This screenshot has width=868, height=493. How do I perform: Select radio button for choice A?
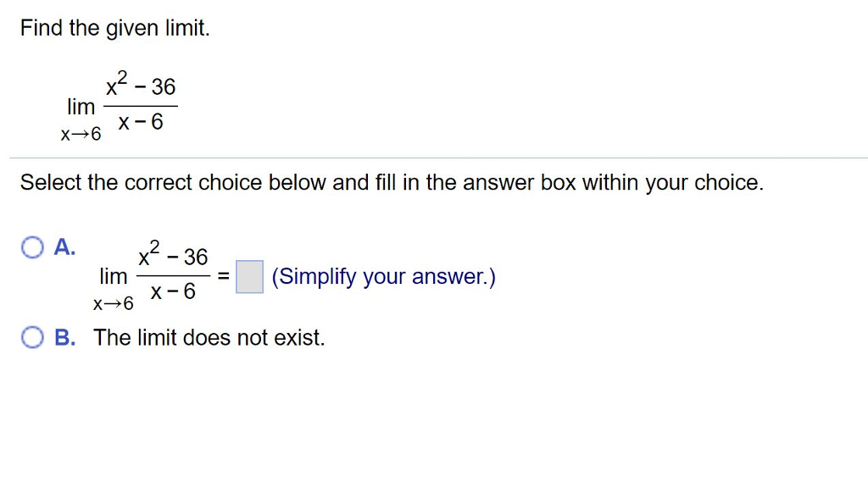point(32,248)
